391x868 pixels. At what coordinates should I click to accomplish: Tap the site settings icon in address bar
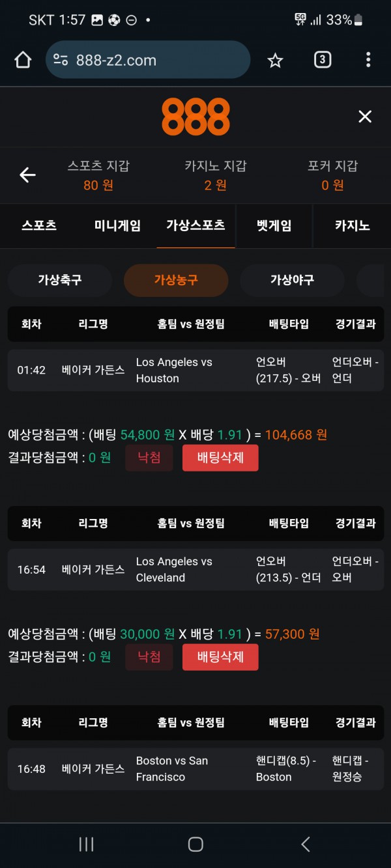[61, 61]
